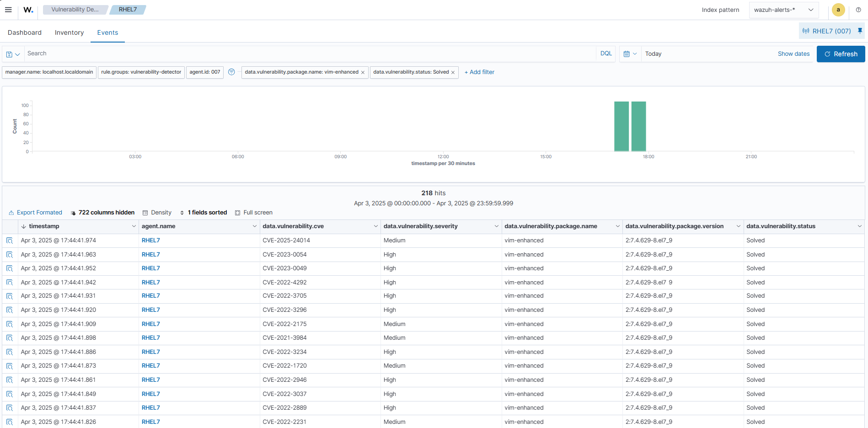Open the wazuh-alerts-* index pattern dropdown

pyautogui.click(x=783, y=10)
